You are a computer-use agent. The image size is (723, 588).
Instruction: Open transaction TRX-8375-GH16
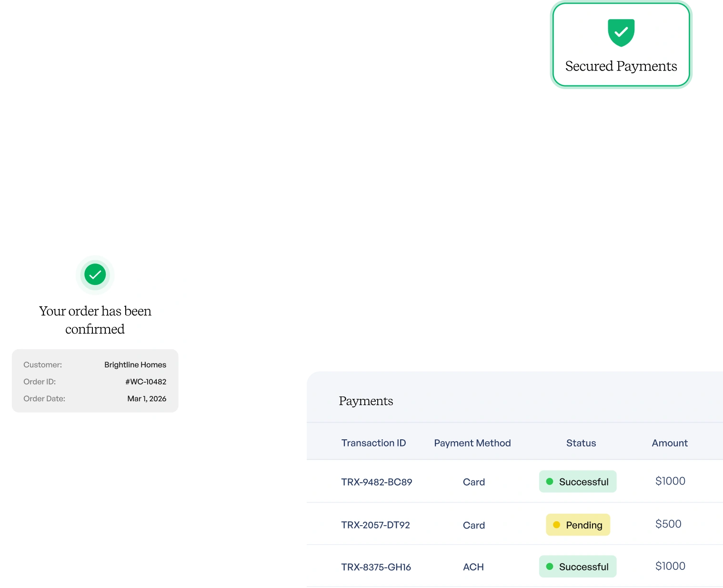376,567
